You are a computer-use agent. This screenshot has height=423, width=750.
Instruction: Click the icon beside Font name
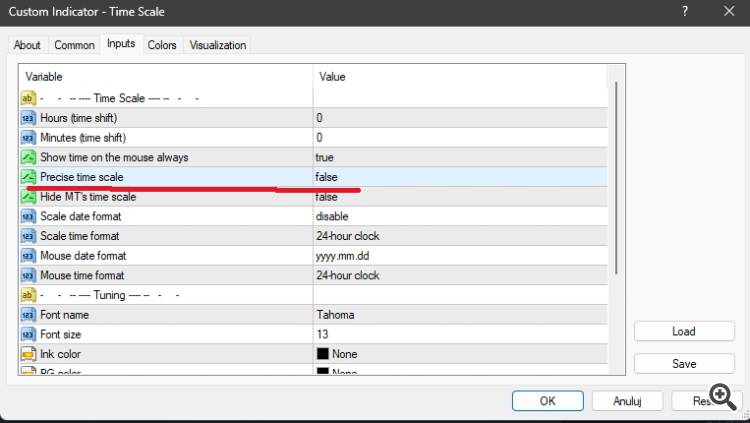click(28, 315)
